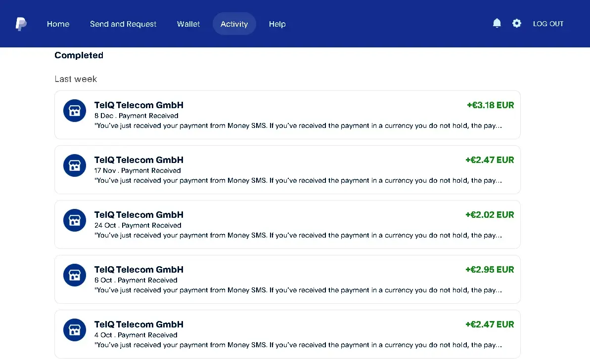Click store icon of 24 Oct payment
590x364 pixels.
[75, 220]
